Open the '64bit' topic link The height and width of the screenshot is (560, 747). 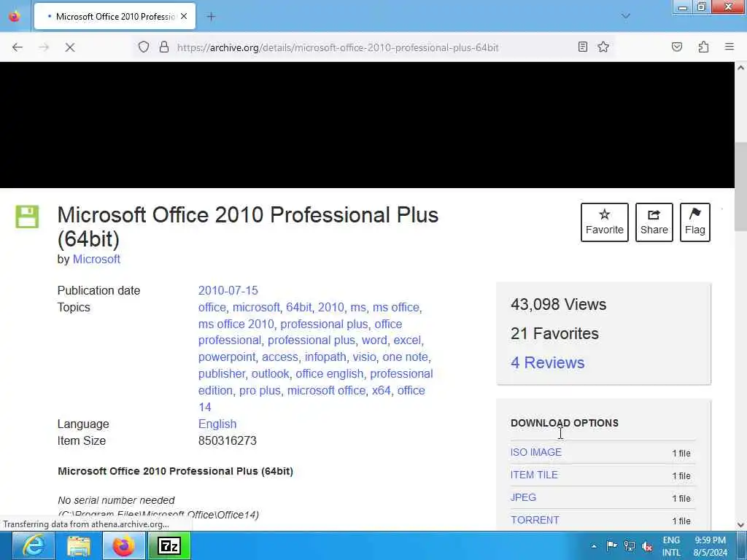[298, 307]
